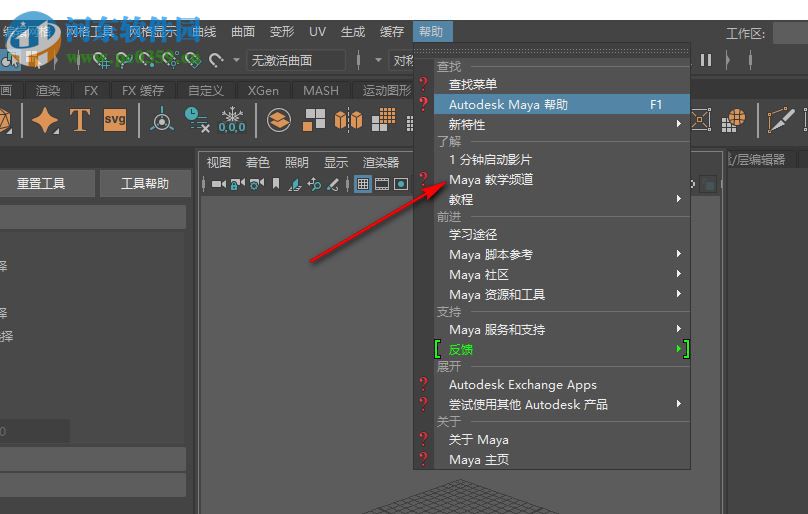
Task: Open Autodesk Exchange Apps entry
Action: [x=562, y=385]
